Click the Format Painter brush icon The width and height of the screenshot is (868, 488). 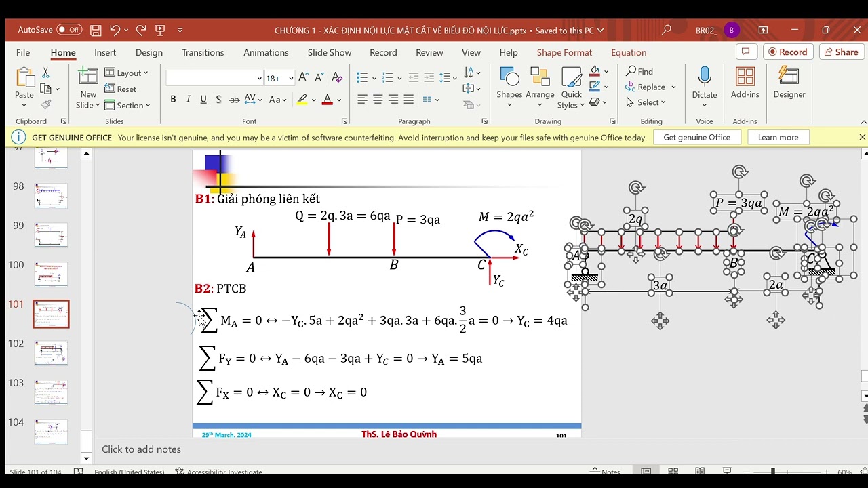(x=45, y=104)
